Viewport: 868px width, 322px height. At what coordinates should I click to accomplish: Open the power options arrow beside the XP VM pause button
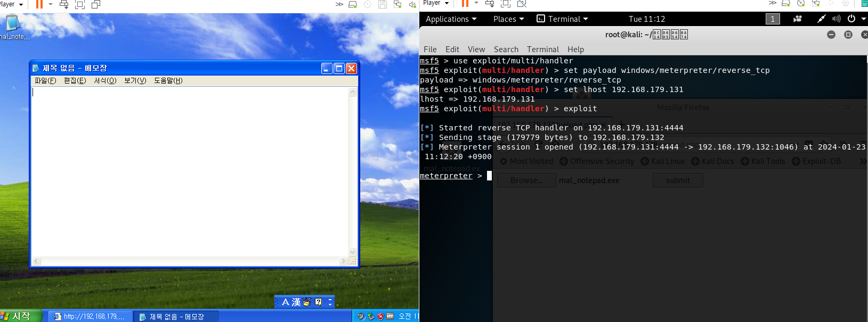pos(51,4)
